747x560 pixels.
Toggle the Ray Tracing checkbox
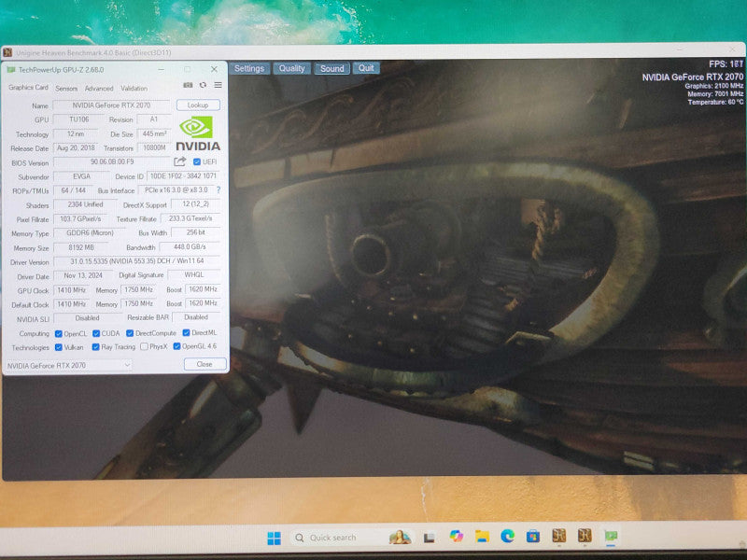tap(96, 347)
